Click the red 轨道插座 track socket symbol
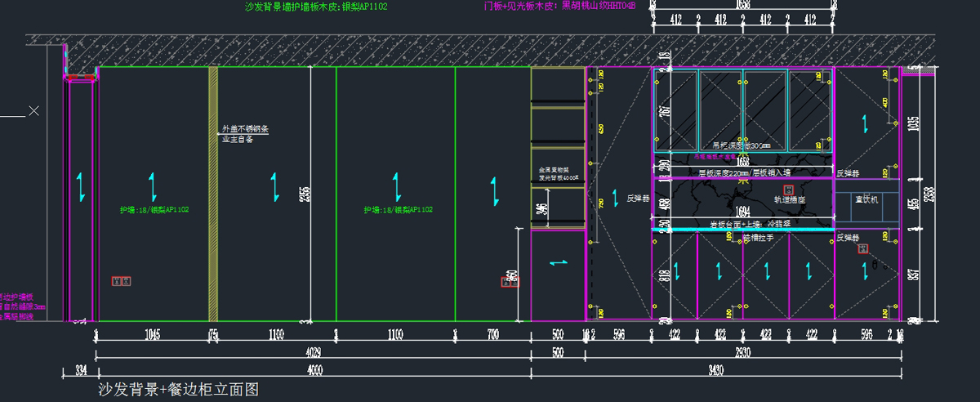This screenshot has width=980, height=402. pos(787,190)
